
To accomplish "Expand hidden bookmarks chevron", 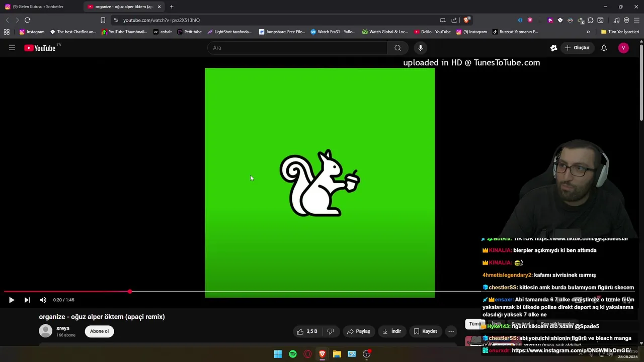I will pos(588,32).
